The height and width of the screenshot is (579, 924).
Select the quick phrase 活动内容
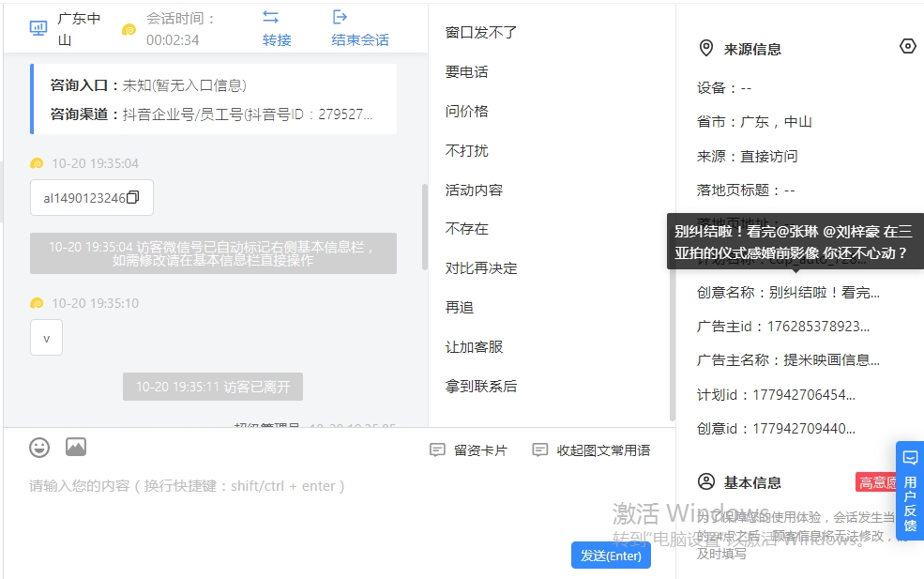point(474,190)
